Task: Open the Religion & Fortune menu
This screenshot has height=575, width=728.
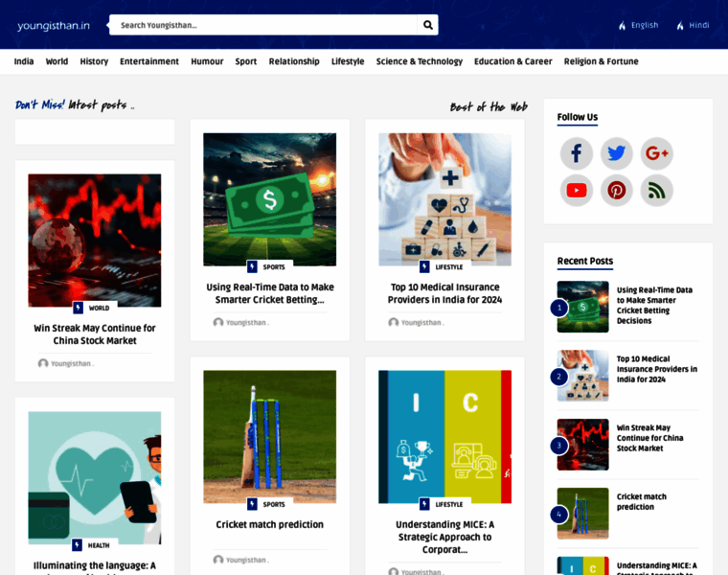Action: (x=601, y=61)
